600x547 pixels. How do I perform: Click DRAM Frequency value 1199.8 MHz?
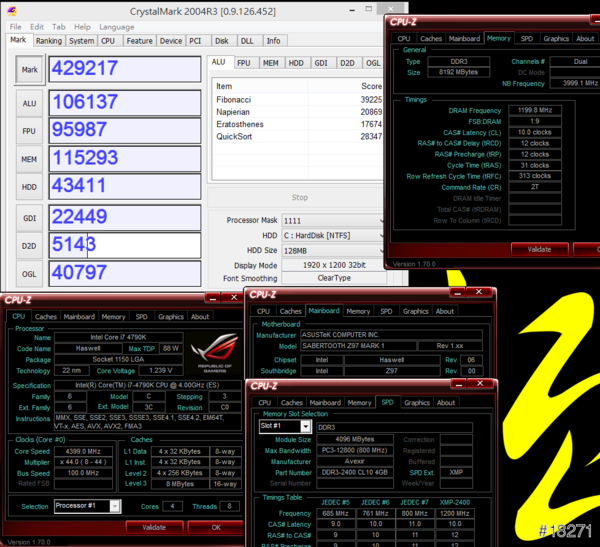click(535, 110)
